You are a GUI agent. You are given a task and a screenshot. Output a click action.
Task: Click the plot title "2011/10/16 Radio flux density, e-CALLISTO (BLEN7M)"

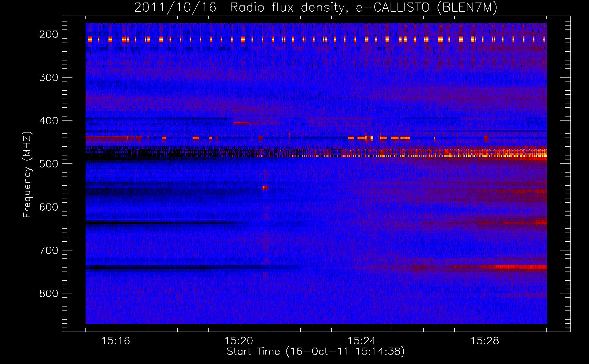pos(315,7)
